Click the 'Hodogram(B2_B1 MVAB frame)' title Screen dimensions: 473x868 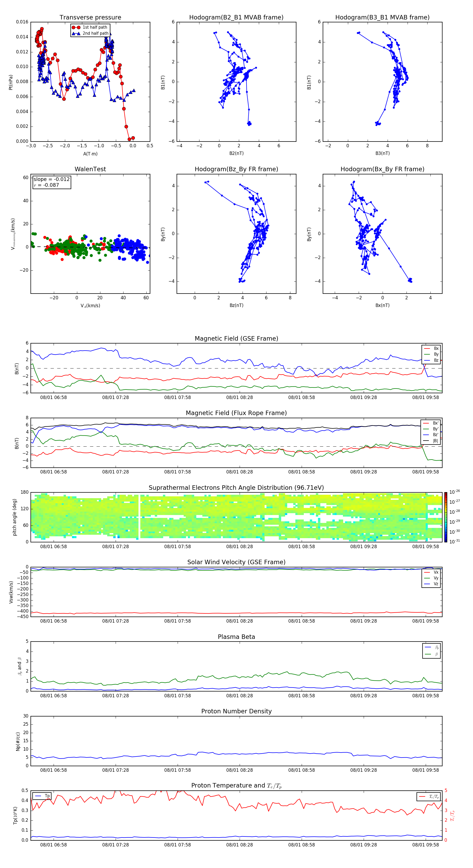236,18
